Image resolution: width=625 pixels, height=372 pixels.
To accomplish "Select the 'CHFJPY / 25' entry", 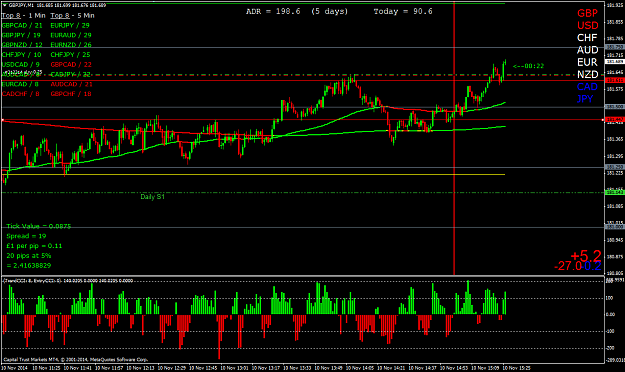I will click(71, 55).
